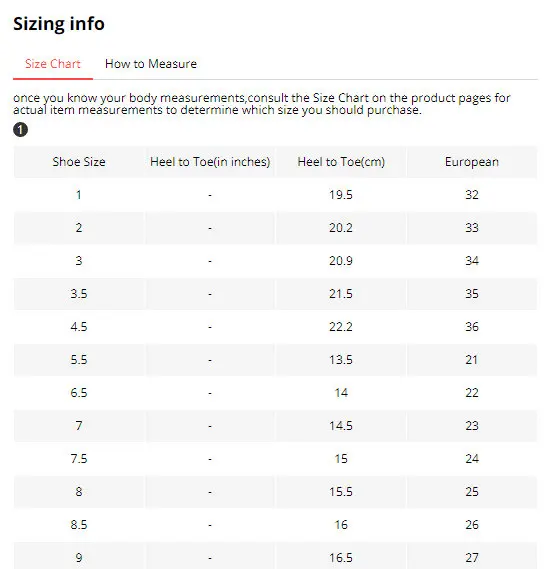Click the shoe size 6.5 cell
552x569 pixels.
(79, 393)
